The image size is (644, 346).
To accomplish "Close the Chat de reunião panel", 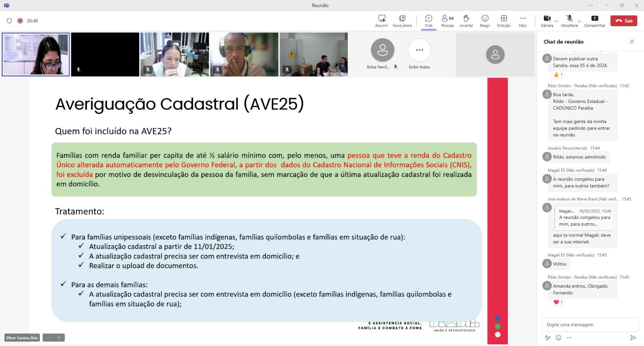I will [x=632, y=41].
